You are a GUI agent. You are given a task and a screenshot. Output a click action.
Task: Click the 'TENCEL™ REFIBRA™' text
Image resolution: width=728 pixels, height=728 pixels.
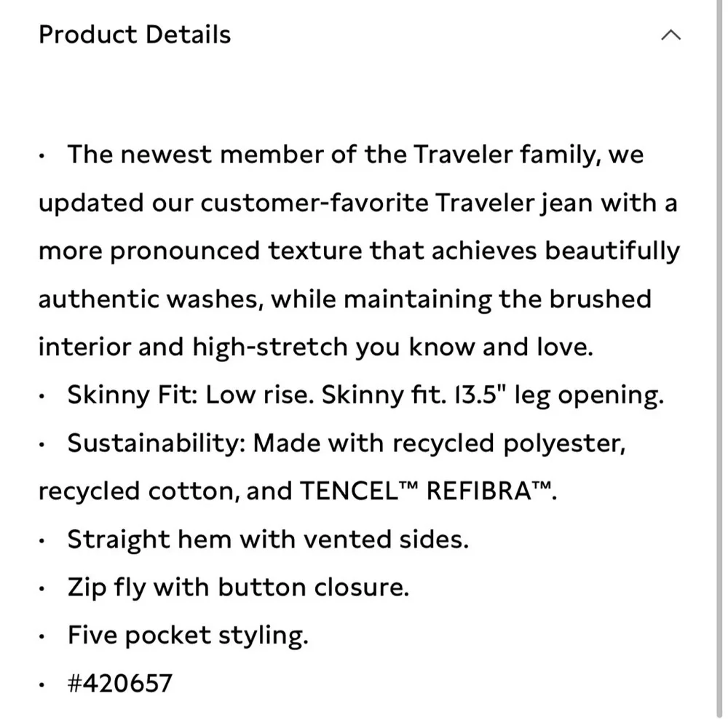(x=426, y=491)
